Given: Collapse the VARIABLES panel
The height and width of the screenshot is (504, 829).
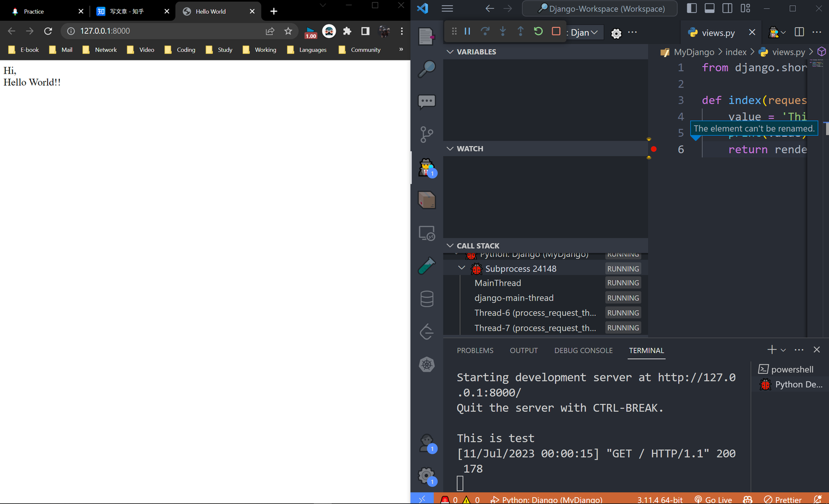Looking at the screenshot, I should click(450, 51).
